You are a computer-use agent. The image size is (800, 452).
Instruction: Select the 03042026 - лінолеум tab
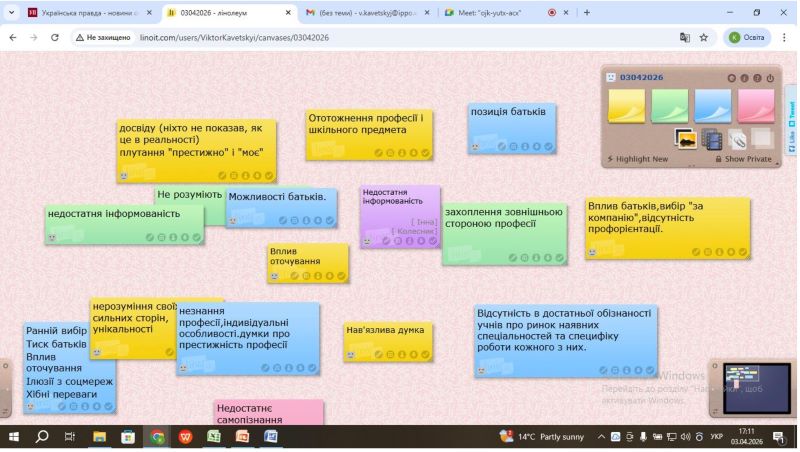pos(230,13)
